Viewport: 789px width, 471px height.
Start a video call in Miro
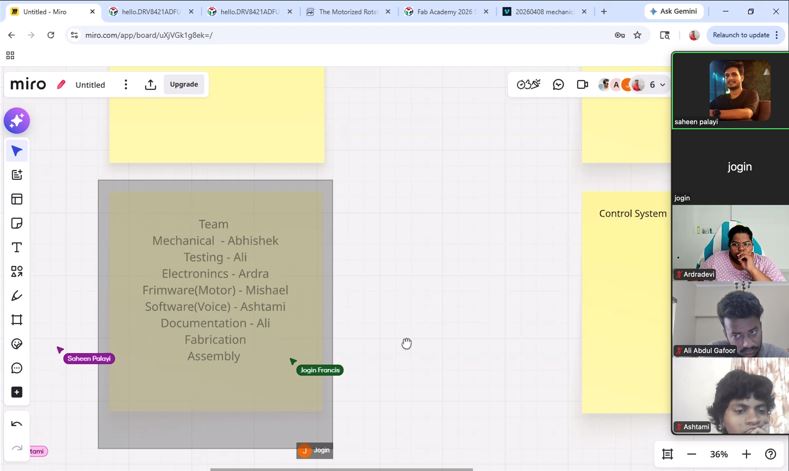click(582, 85)
